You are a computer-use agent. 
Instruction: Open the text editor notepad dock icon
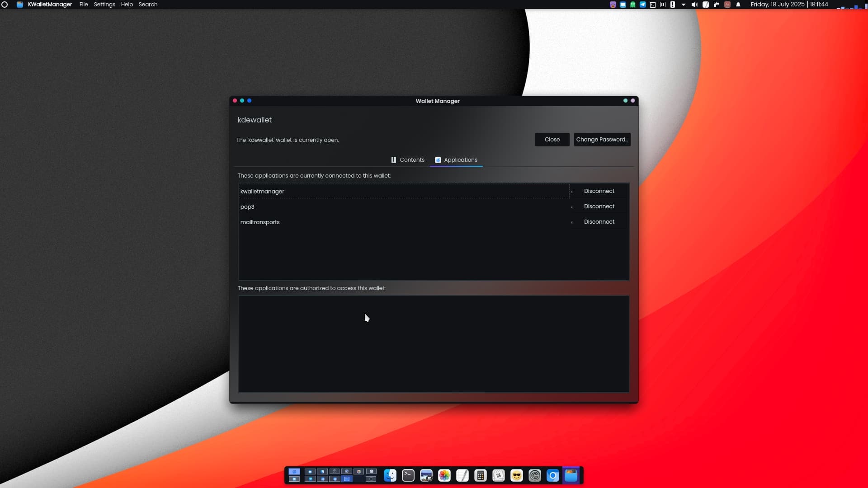pyautogui.click(x=462, y=475)
